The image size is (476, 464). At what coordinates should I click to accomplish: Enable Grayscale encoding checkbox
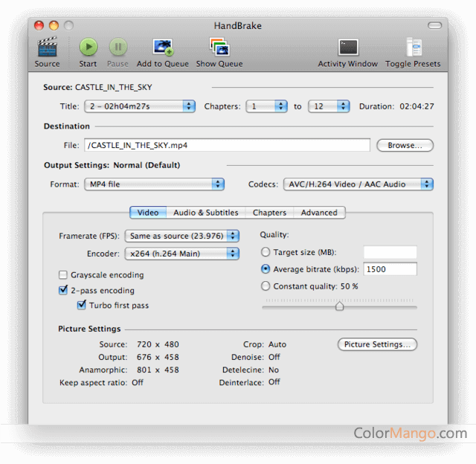click(62, 275)
